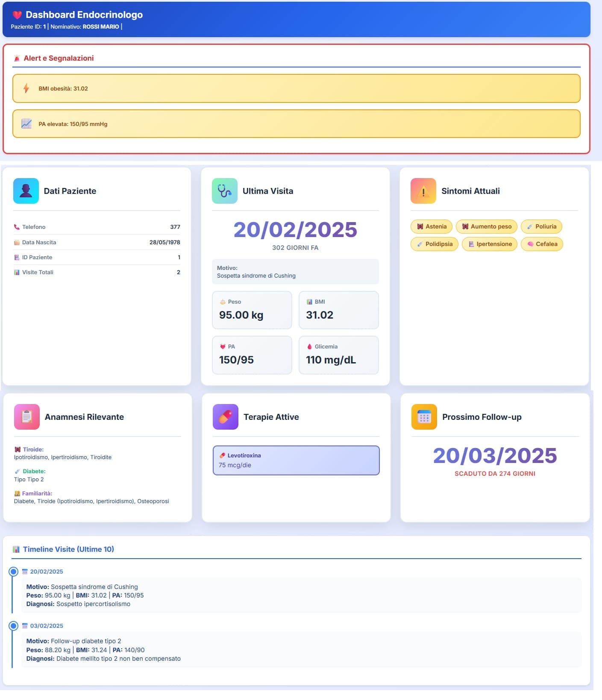Select the Aumento peso symptom tag
602x700 pixels.
point(487,227)
